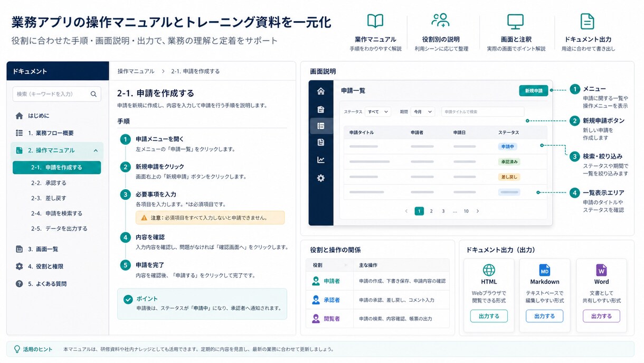Image resolution: width=644 pixels, height=363 pixels.
Task: Click the gear icon beside 役割と権限
Action: pos(20,266)
